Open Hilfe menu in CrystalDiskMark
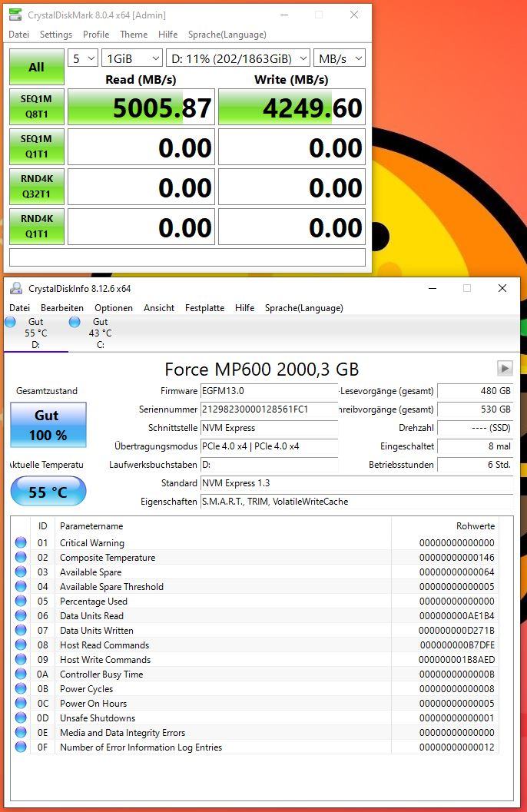 [x=167, y=34]
